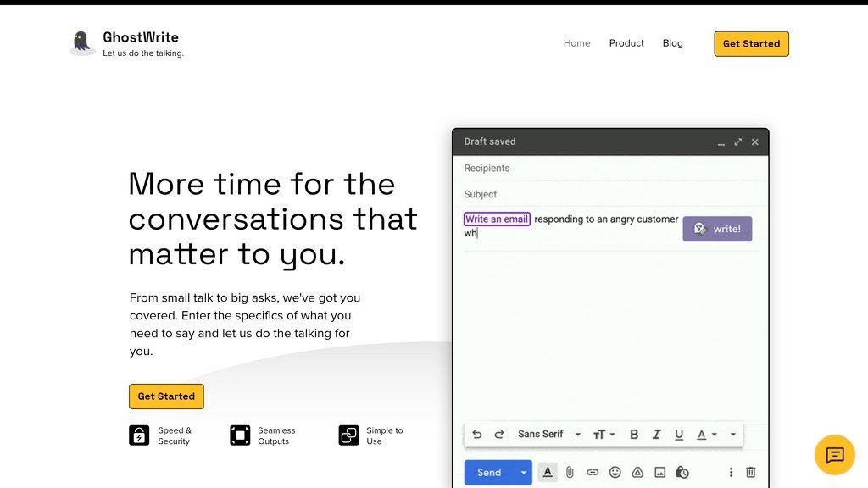Image resolution: width=868 pixels, height=488 pixels.
Task: Apply italic formatting in compose toolbar
Action: click(656, 434)
